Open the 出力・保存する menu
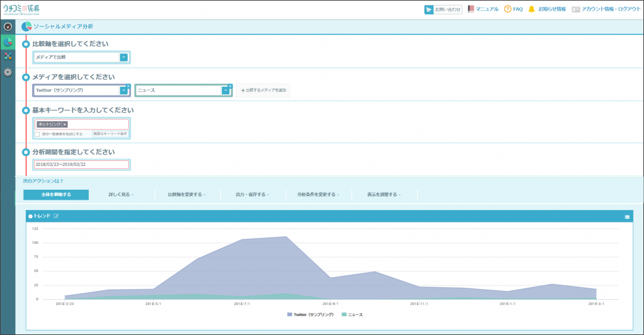644x335 pixels. tap(253, 195)
